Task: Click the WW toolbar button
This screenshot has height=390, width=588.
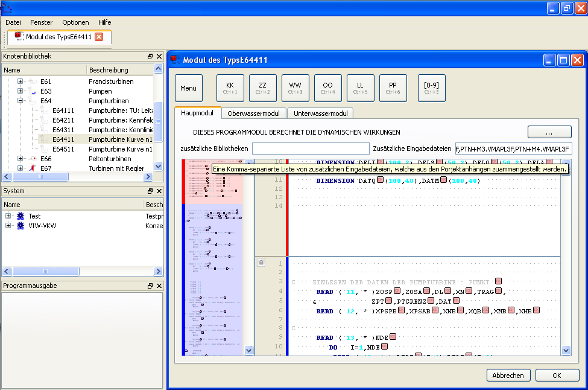Action: (295, 88)
